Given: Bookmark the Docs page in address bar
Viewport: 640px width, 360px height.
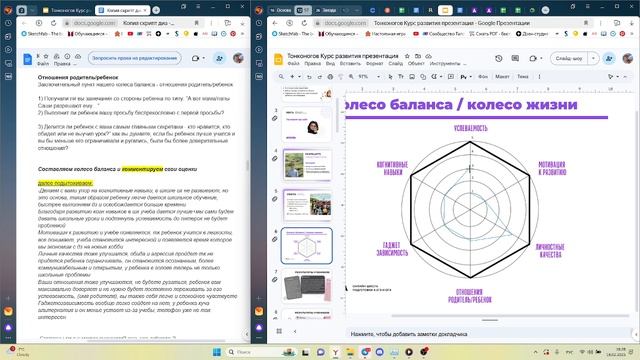Looking at the screenshot, I should (x=196, y=23).
